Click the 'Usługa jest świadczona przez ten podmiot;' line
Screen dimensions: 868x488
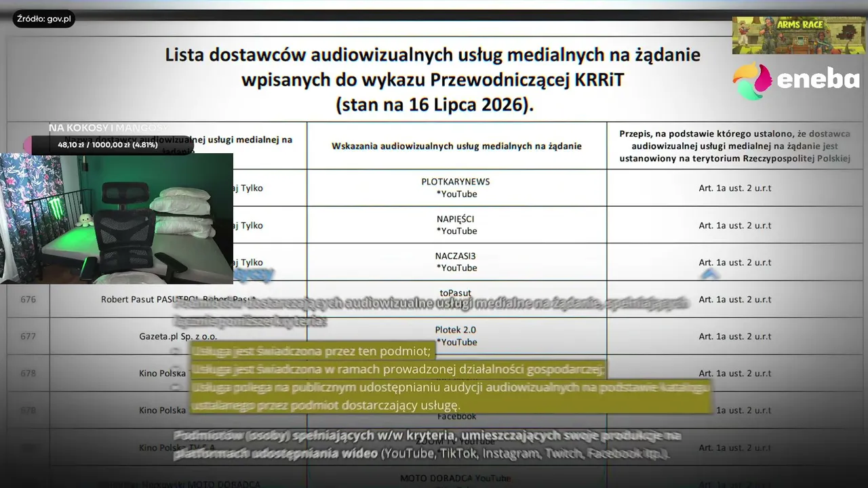pos(311,351)
